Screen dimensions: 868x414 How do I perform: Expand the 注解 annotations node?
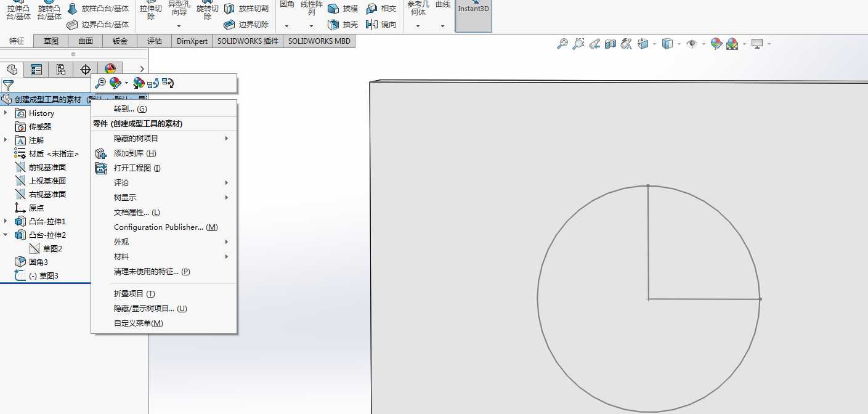6,140
